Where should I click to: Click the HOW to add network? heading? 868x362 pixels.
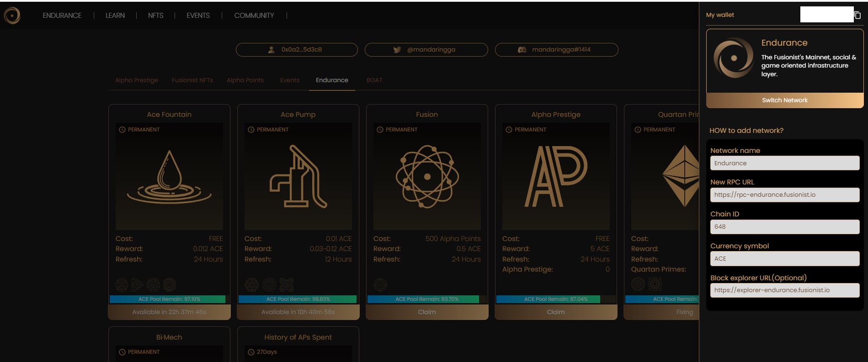(x=746, y=131)
